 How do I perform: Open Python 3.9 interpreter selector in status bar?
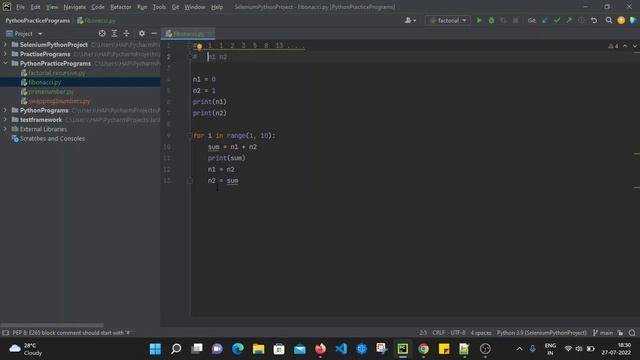pos(541,333)
